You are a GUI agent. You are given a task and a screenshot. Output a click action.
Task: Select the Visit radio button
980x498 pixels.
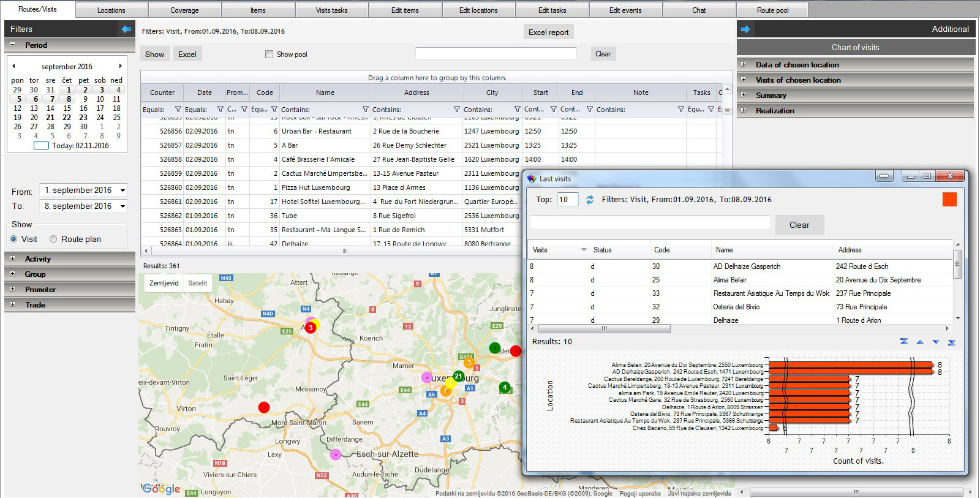click(13, 239)
